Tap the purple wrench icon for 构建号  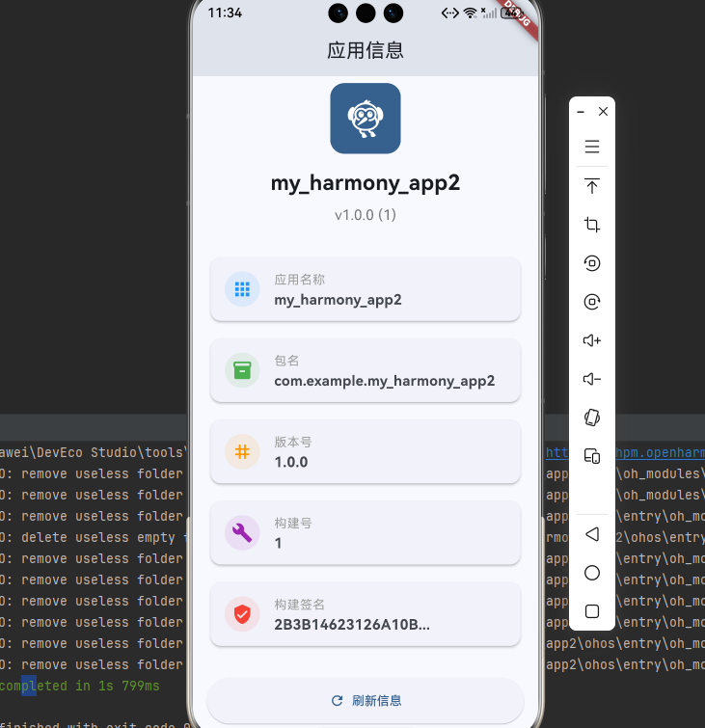pyautogui.click(x=242, y=533)
